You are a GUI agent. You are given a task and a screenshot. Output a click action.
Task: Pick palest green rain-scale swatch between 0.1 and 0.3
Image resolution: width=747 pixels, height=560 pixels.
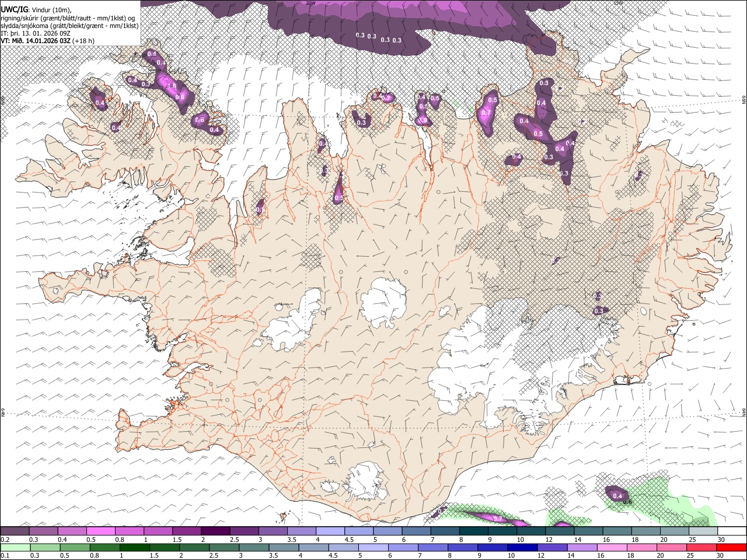(15, 547)
